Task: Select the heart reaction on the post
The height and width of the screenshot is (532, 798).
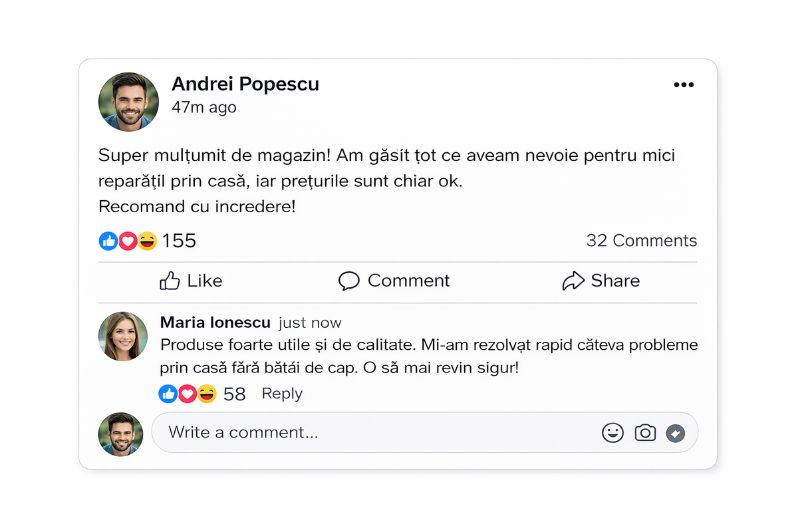Action: pyautogui.click(x=128, y=241)
